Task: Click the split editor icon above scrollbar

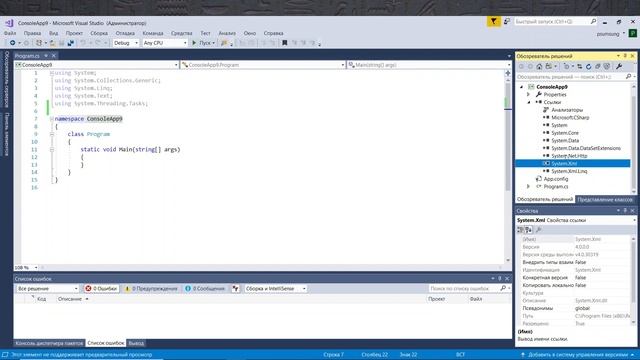Action: pyautogui.click(x=508, y=73)
